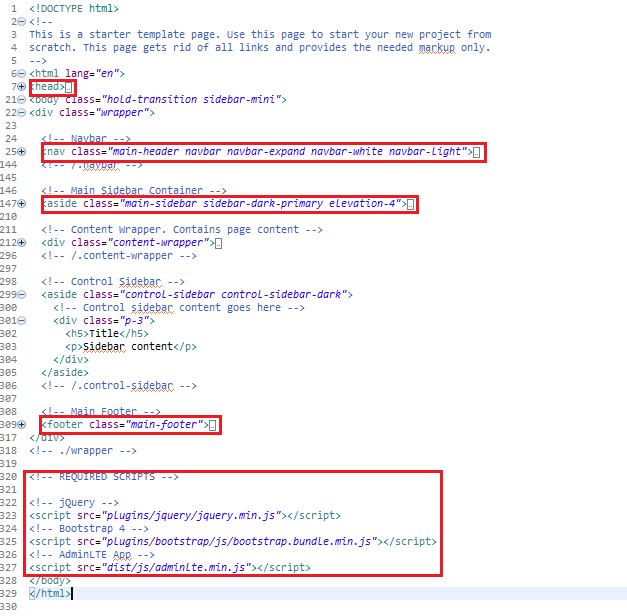Click the h5 'Title' text
627x616 pixels.
click(x=104, y=334)
